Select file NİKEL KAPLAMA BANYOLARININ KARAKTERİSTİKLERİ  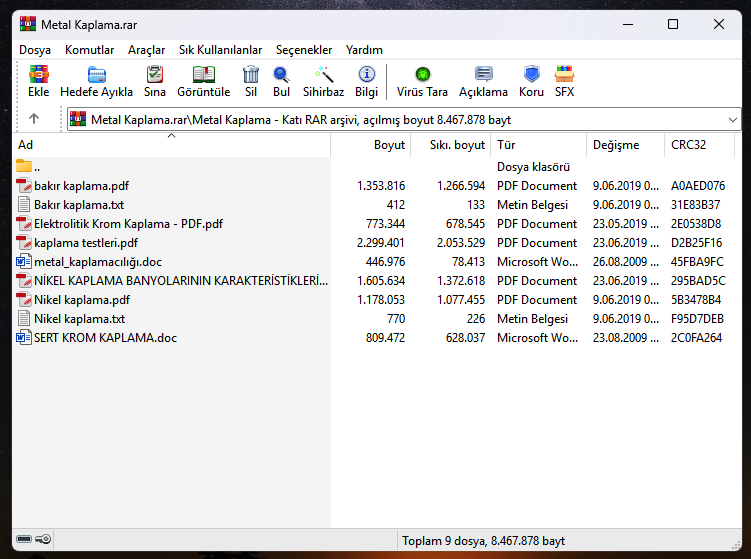[181, 281]
